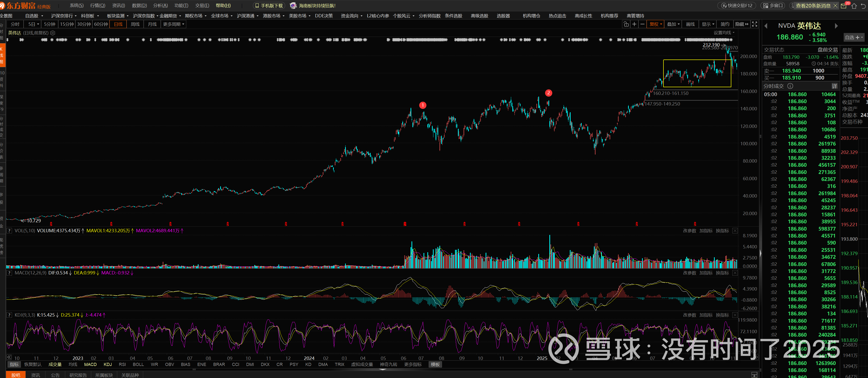Image resolution: width=868 pixels, height=378 pixels.
Task: Toggle BOLL indicator on chart
Action: click(x=138, y=365)
